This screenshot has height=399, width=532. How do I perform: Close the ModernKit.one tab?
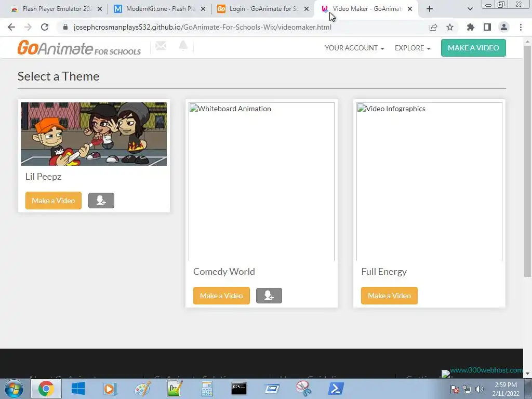click(x=203, y=9)
